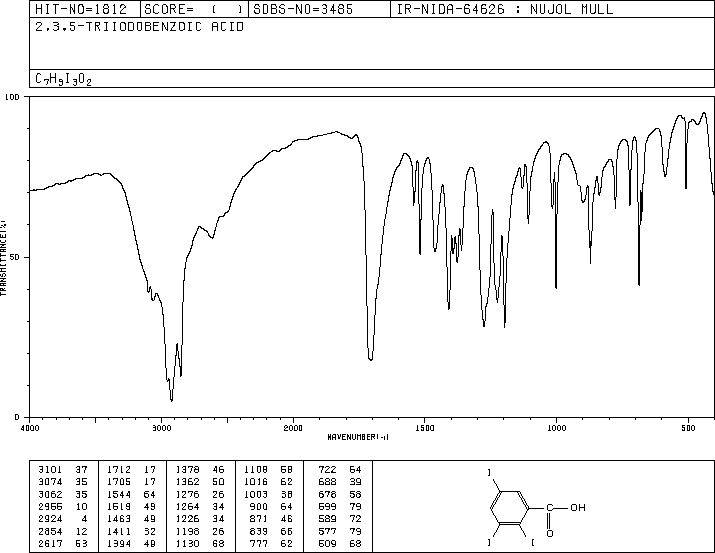Choose the 722 value in the peak table
The width and height of the screenshot is (715, 553).
(x=327, y=470)
